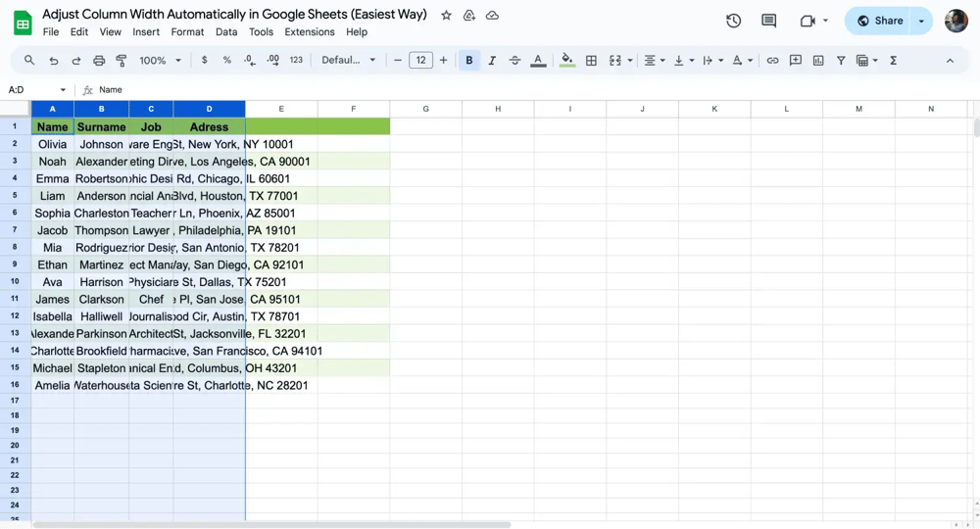Print the spreadsheet
980x529 pixels.
click(99, 61)
